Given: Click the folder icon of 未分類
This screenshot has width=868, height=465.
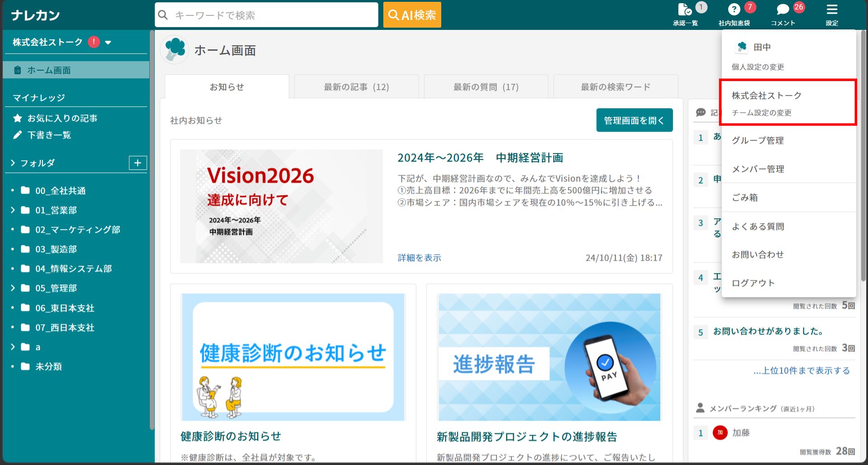Looking at the screenshot, I should coord(25,366).
